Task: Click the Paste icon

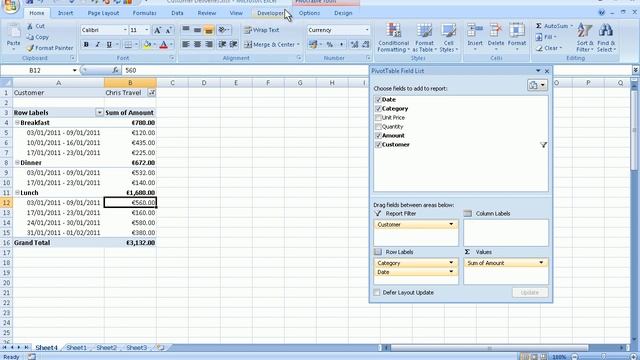Action: click(x=13, y=32)
